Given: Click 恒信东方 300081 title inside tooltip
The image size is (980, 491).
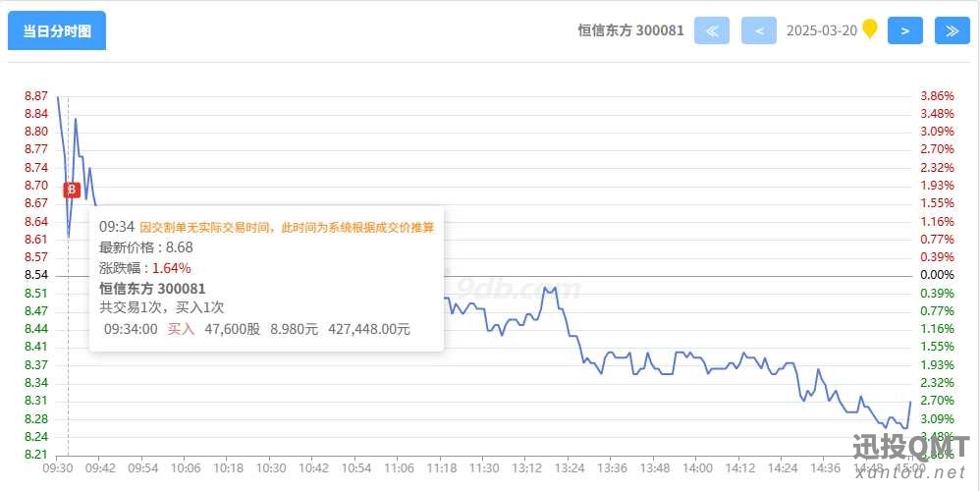Looking at the screenshot, I should click(152, 288).
